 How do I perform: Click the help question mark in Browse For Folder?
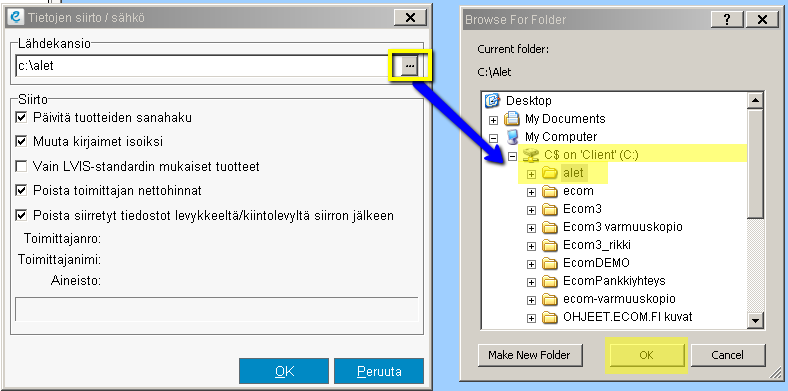click(x=727, y=20)
